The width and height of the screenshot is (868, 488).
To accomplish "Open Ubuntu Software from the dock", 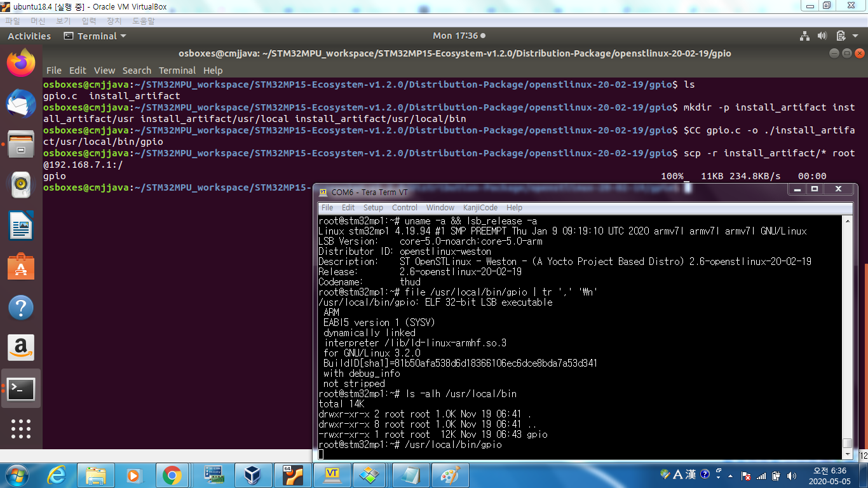I will click(x=21, y=267).
